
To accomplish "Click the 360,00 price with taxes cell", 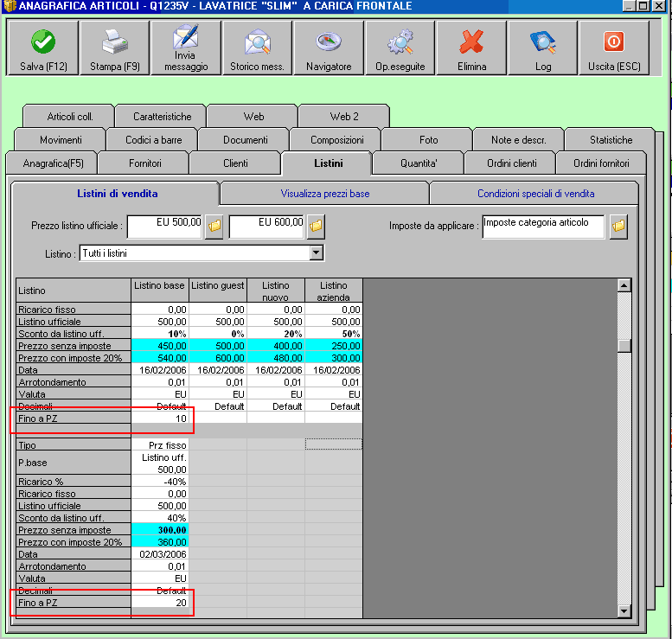I will click(x=160, y=541).
